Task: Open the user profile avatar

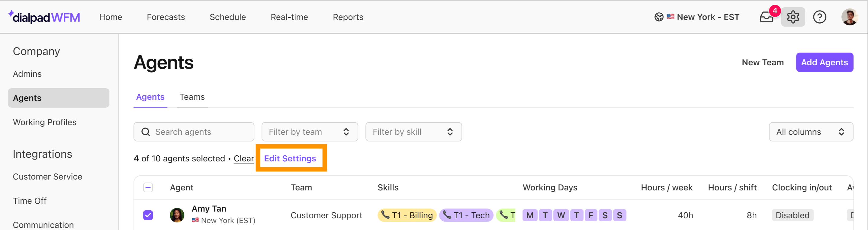Action: coord(850,17)
